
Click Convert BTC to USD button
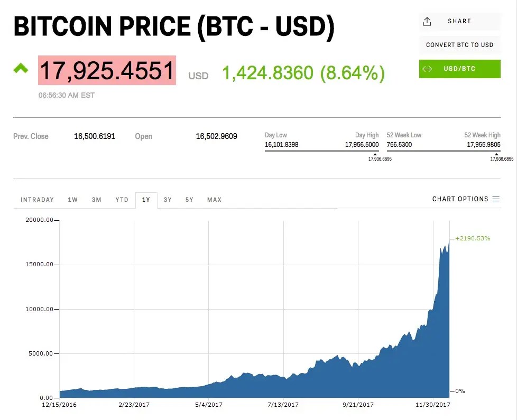click(459, 45)
